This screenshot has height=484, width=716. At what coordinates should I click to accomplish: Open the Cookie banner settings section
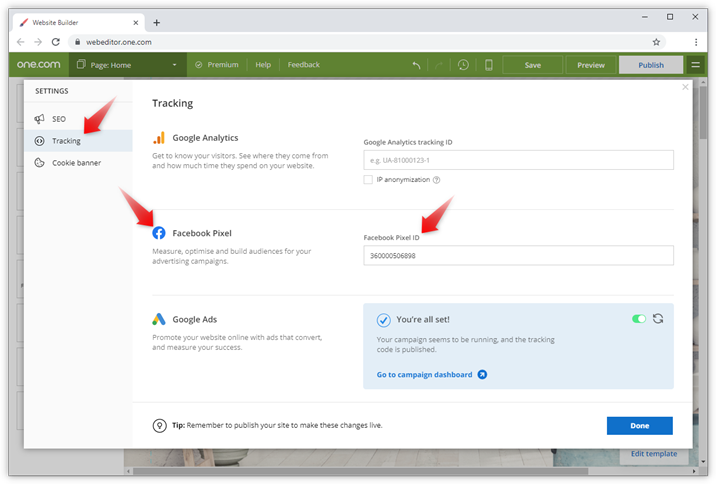(76, 162)
